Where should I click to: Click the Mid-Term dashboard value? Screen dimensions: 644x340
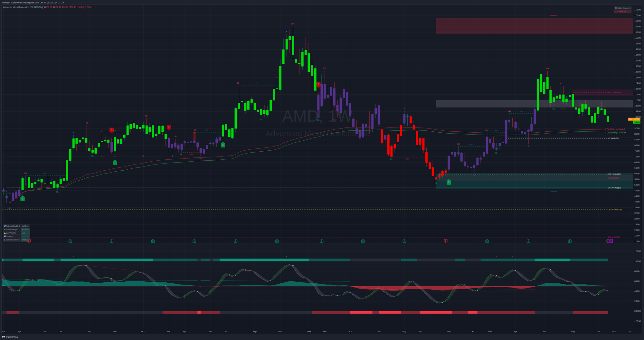click(25, 226)
